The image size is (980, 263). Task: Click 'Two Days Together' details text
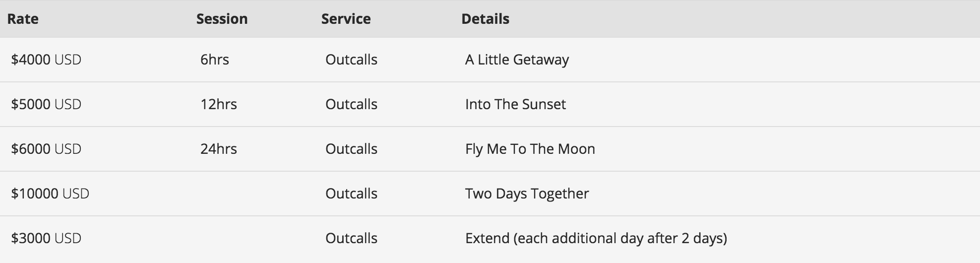pyautogui.click(x=527, y=194)
